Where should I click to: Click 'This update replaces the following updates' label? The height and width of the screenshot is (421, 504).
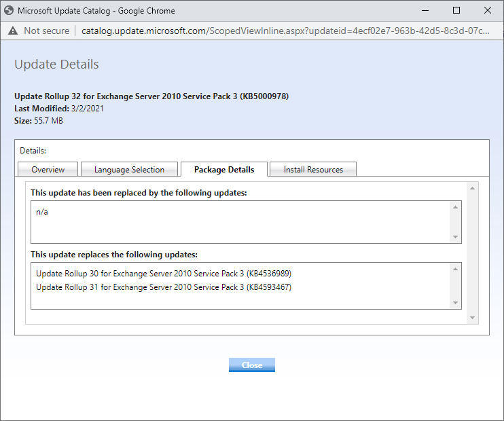click(114, 255)
